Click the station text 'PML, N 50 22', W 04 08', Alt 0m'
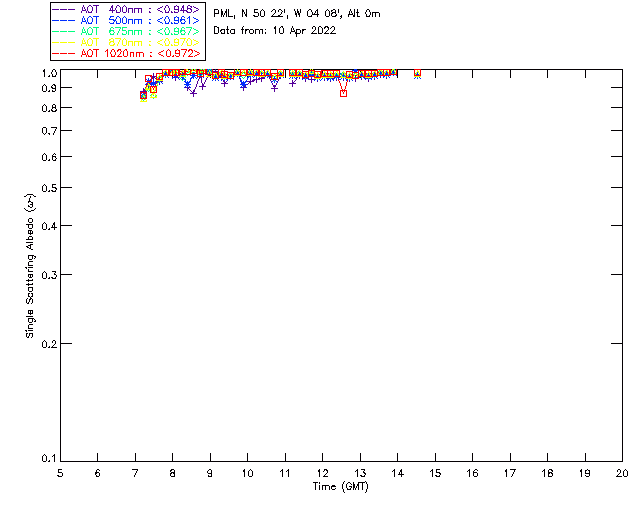The image size is (640, 512). click(x=297, y=14)
